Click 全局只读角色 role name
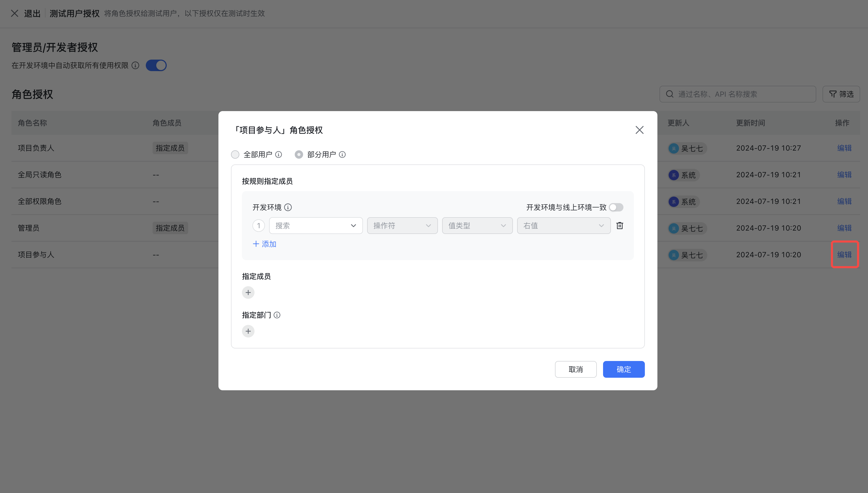 [x=40, y=175]
